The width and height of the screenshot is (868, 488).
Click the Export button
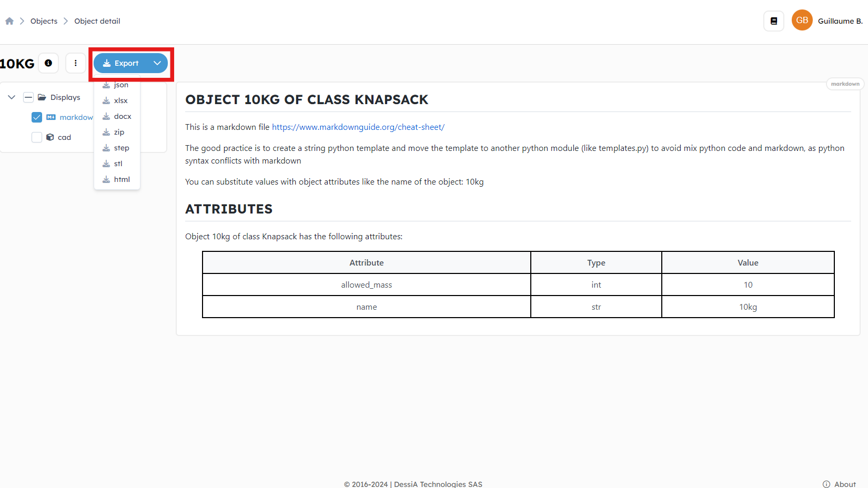point(122,63)
